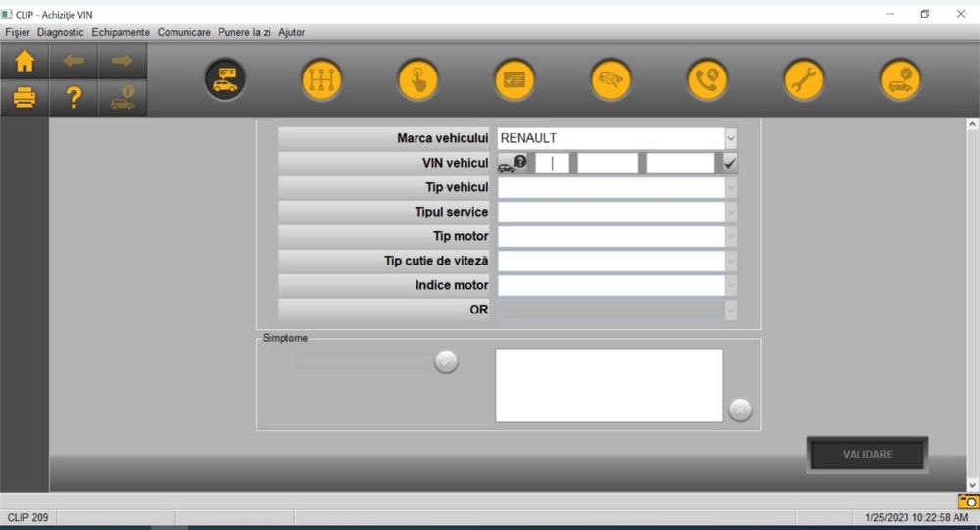Open the Echipamente menu
This screenshot has width=980, height=530.
tap(121, 32)
